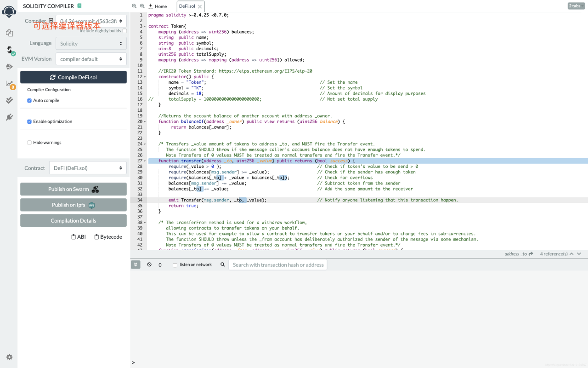Toggle the Auto compile checkbox
The image size is (588, 368).
(29, 100)
